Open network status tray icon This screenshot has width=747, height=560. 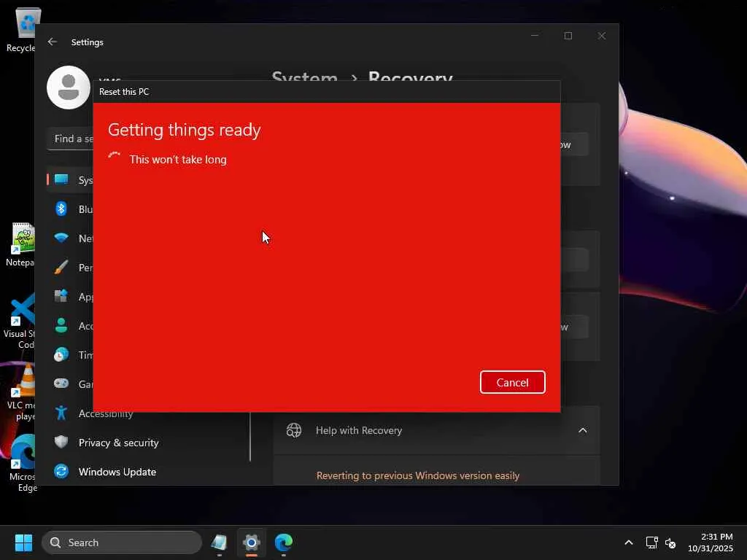coord(651,542)
